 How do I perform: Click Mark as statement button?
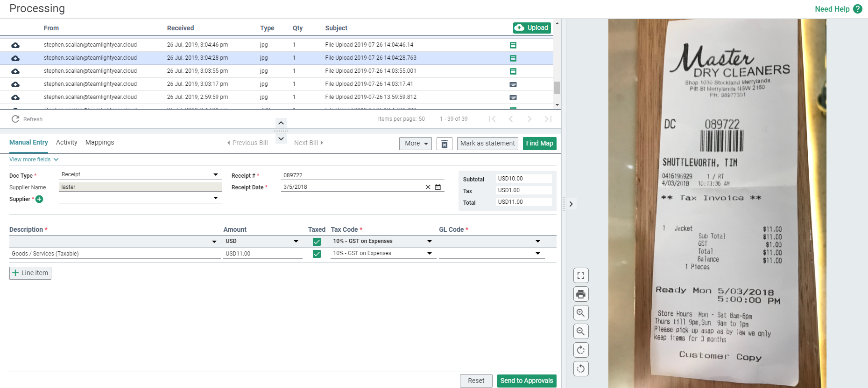pyautogui.click(x=487, y=144)
